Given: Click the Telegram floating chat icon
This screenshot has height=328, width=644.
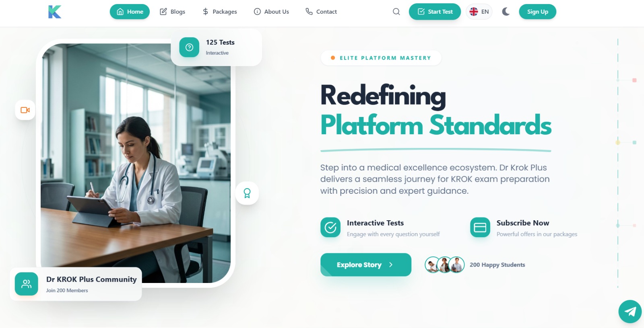Looking at the screenshot, I should [630, 312].
